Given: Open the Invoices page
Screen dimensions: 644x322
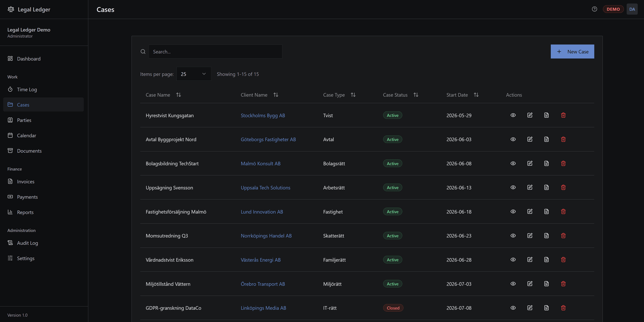Looking at the screenshot, I should [43, 181].
